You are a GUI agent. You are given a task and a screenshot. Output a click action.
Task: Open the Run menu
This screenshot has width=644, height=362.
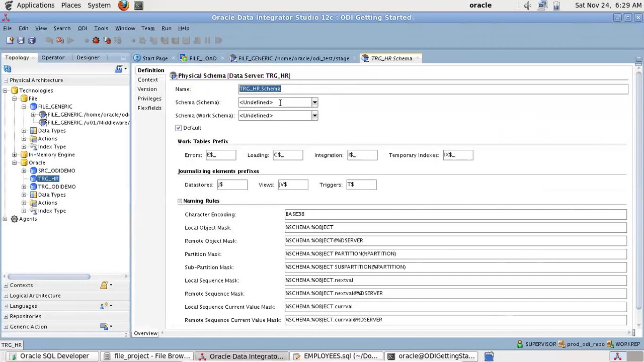166,29
